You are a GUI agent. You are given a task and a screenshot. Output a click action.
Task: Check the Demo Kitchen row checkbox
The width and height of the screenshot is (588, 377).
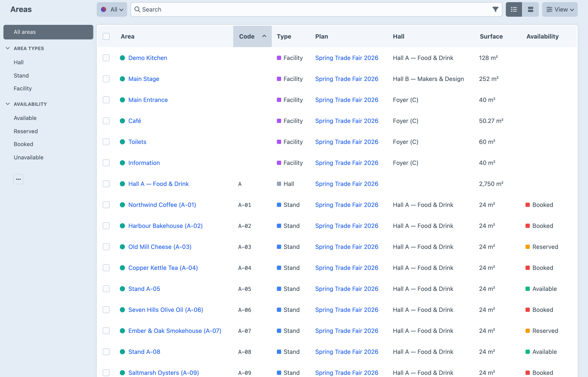click(x=106, y=58)
